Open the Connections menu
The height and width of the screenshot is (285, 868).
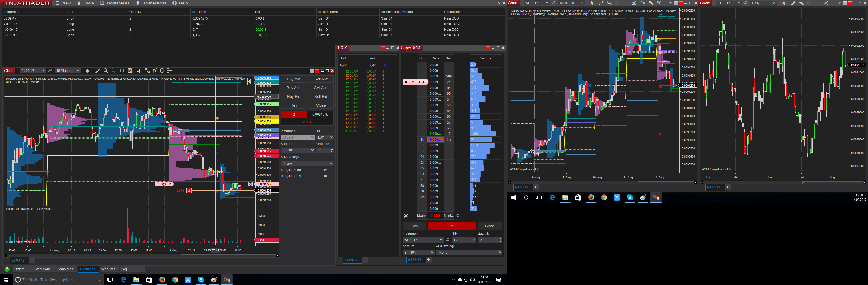point(151,3)
